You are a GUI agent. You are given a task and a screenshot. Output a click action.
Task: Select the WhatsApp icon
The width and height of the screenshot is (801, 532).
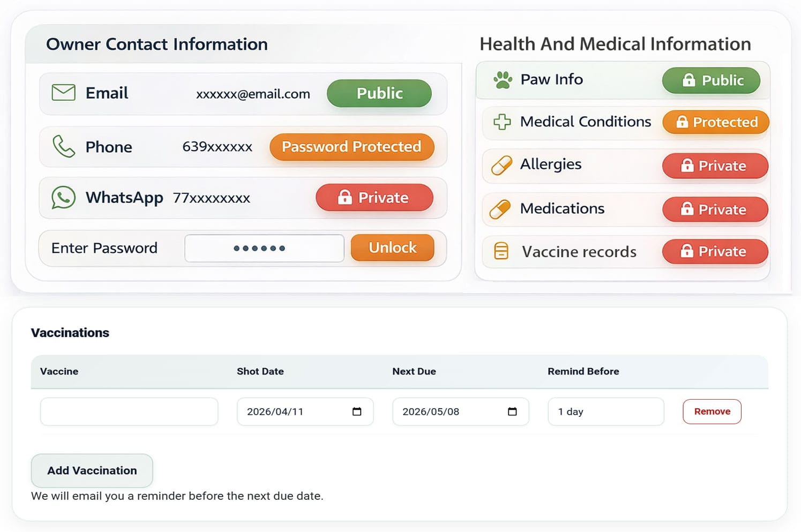(x=63, y=197)
